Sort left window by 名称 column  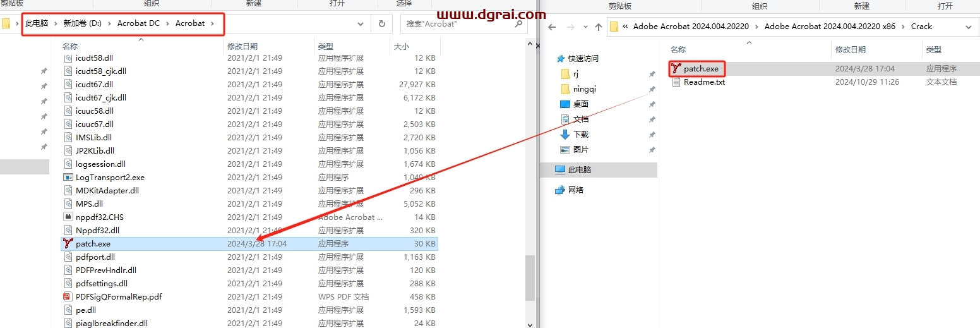70,46
